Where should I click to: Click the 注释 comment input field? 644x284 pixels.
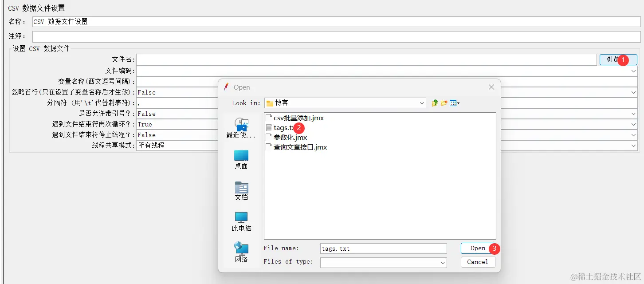tap(336, 36)
